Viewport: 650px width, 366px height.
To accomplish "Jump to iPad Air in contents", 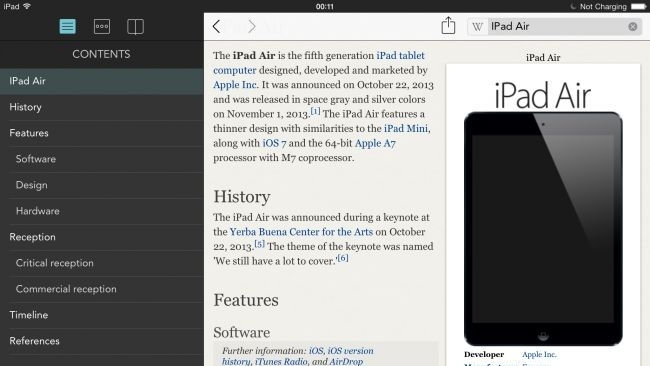I will click(x=102, y=81).
